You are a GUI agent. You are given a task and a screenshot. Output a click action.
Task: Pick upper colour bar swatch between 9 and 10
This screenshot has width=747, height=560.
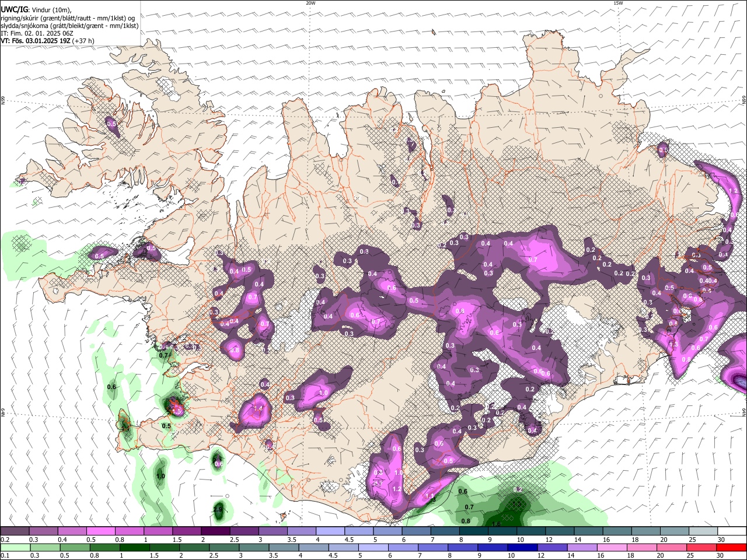503,531
